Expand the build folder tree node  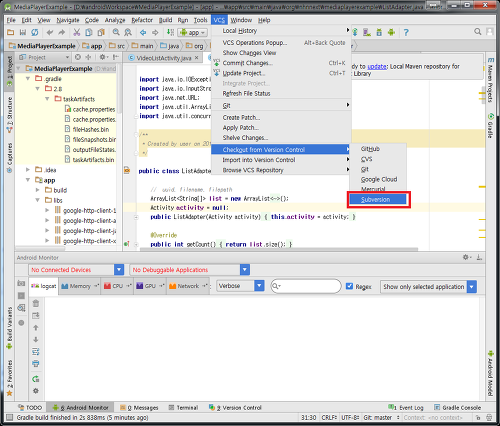38,190
